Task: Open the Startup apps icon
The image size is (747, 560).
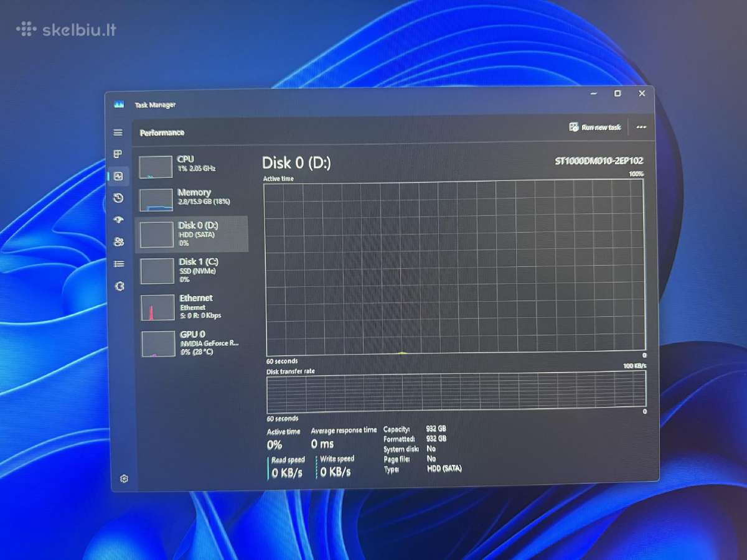Action: tap(119, 220)
